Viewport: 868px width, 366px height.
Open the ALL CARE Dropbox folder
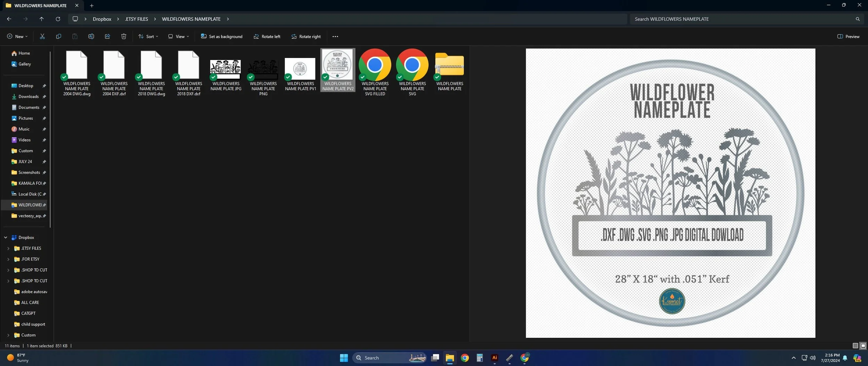tap(30, 303)
